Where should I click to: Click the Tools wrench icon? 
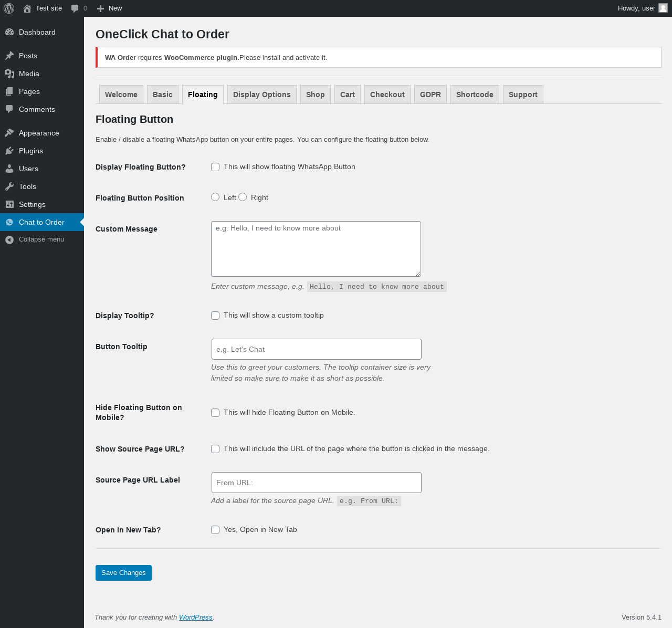click(x=9, y=186)
